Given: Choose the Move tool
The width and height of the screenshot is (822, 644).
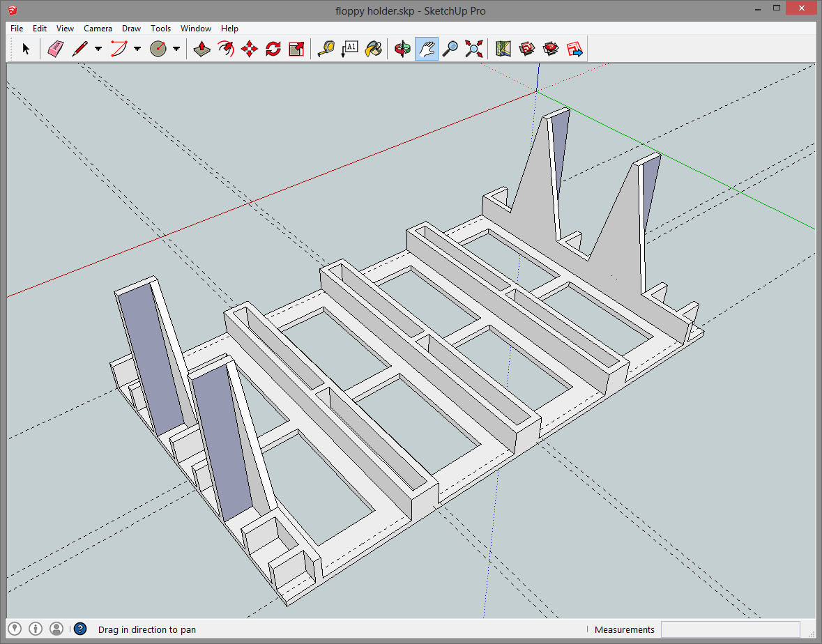Looking at the screenshot, I should pyautogui.click(x=250, y=49).
